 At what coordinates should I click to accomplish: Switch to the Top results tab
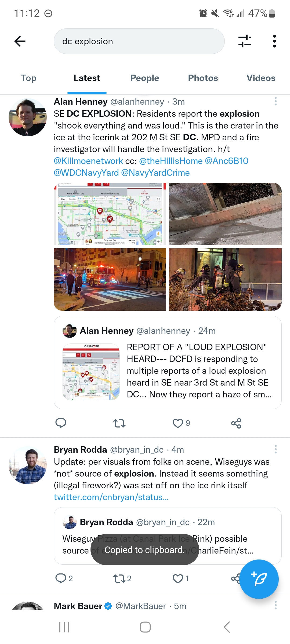(29, 78)
